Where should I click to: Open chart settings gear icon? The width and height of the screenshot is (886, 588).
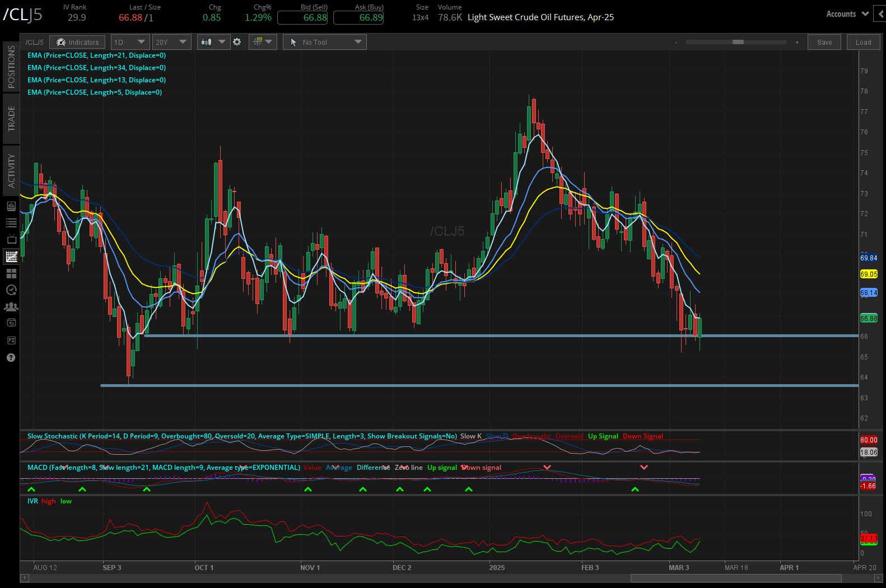click(x=237, y=42)
